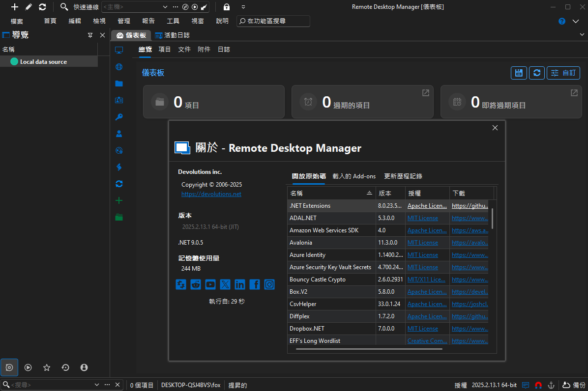Switch to the 載入的 Add-ons tab
Image resolution: width=588 pixels, height=391 pixels.
[354, 176]
